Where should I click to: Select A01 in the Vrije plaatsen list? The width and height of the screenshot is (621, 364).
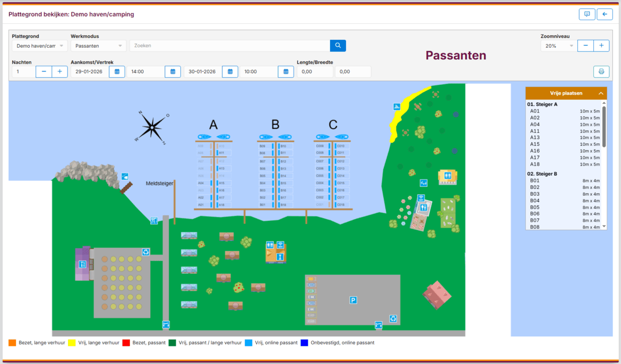coord(535,111)
